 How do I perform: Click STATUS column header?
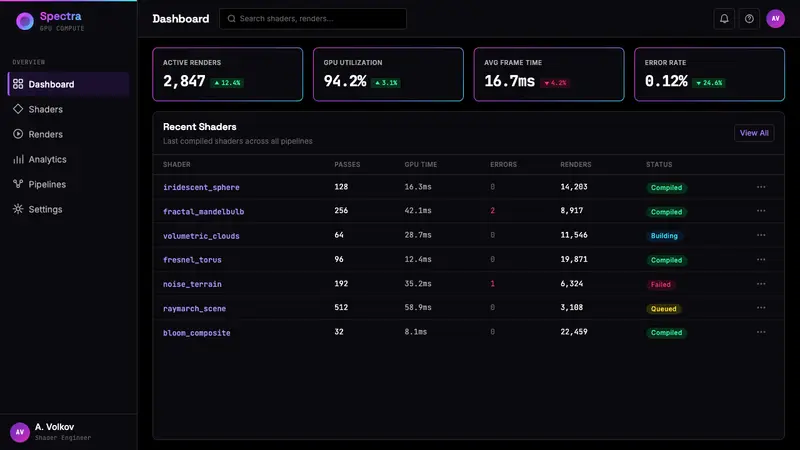[659, 164]
